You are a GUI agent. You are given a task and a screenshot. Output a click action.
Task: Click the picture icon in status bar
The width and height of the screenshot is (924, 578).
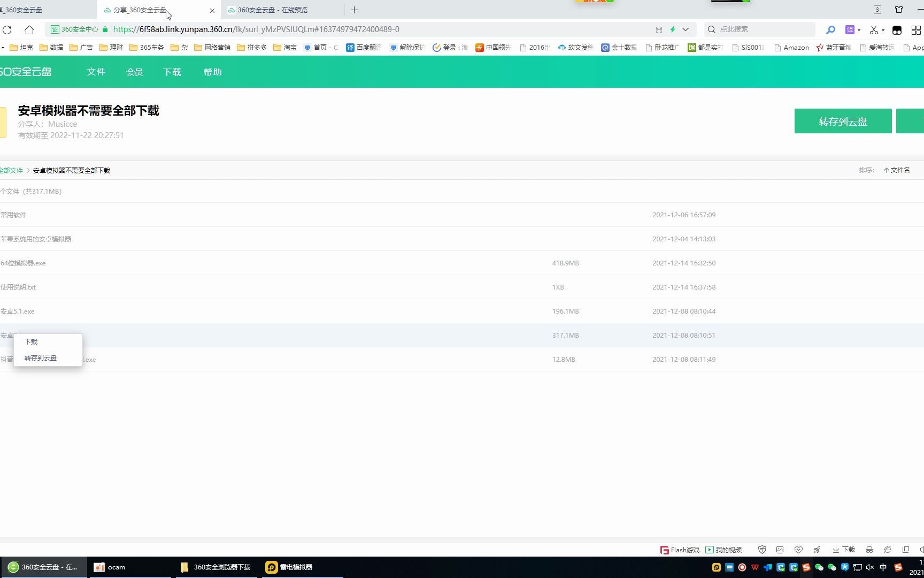pos(780,550)
